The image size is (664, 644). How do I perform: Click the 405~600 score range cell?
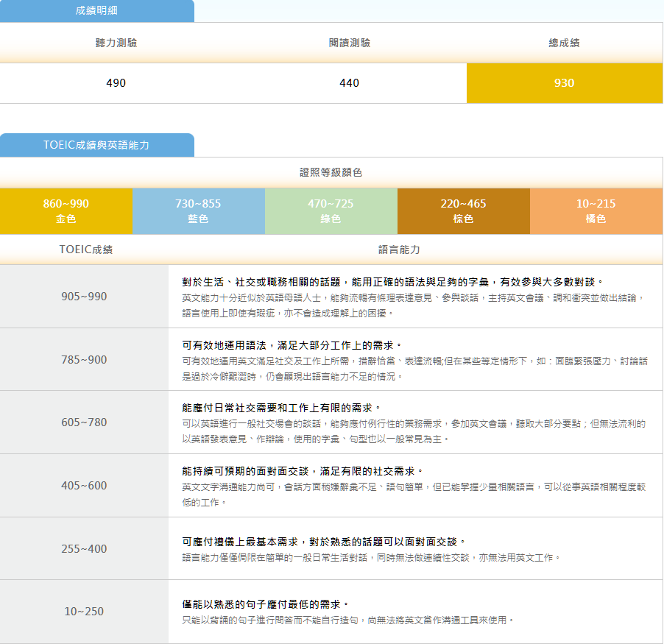click(84, 485)
